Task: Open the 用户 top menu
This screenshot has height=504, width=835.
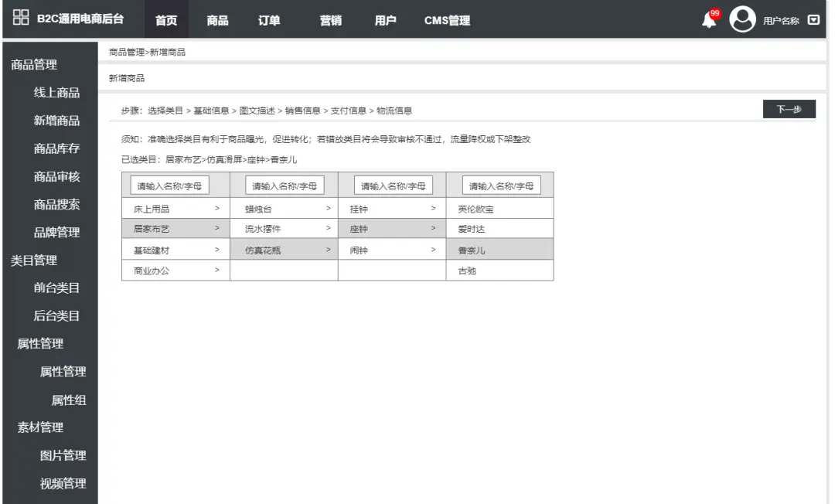Action: (x=385, y=20)
